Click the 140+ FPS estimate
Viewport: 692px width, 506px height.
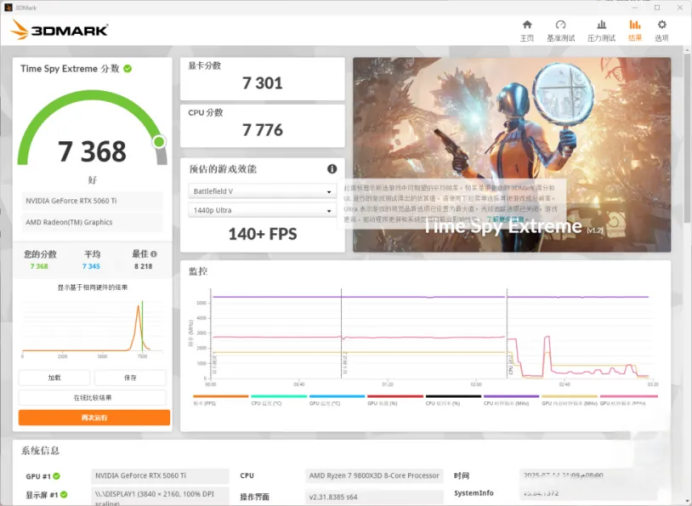point(263,234)
